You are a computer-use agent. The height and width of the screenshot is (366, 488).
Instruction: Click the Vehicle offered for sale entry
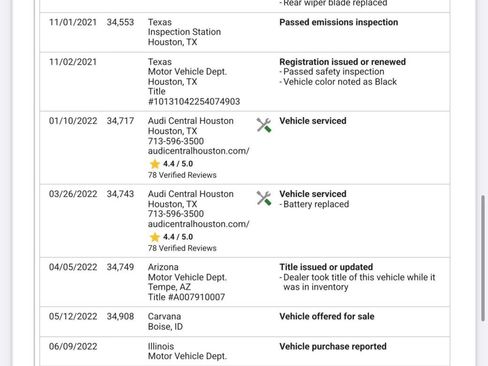(327, 316)
